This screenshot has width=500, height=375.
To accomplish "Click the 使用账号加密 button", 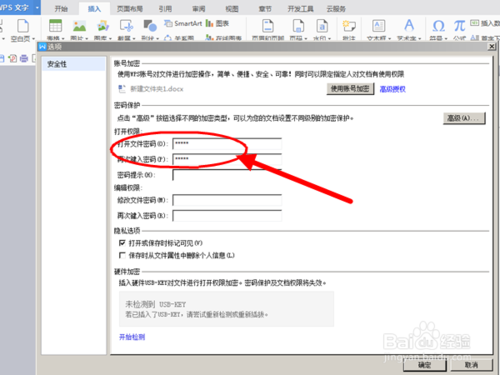I will point(350,89).
